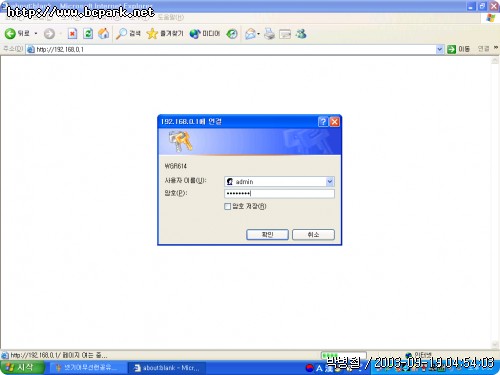This screenshot has width=500, height=375.
Task: Confirm login with the OK button
Action: point(267,235)
